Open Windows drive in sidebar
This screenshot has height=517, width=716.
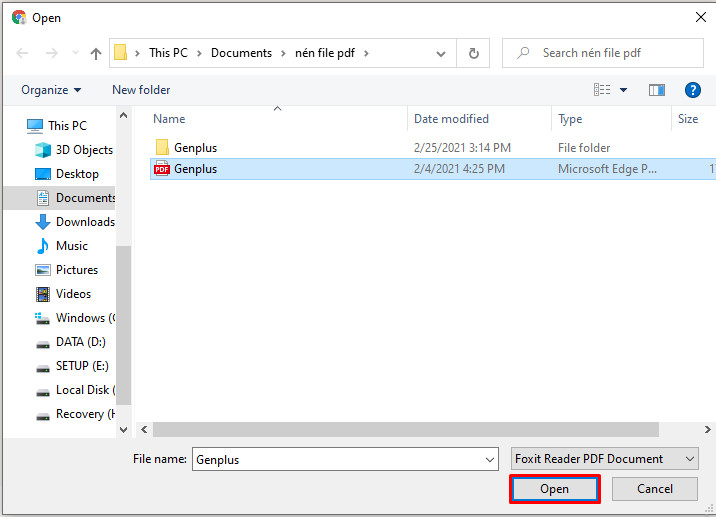pos(75,318)
